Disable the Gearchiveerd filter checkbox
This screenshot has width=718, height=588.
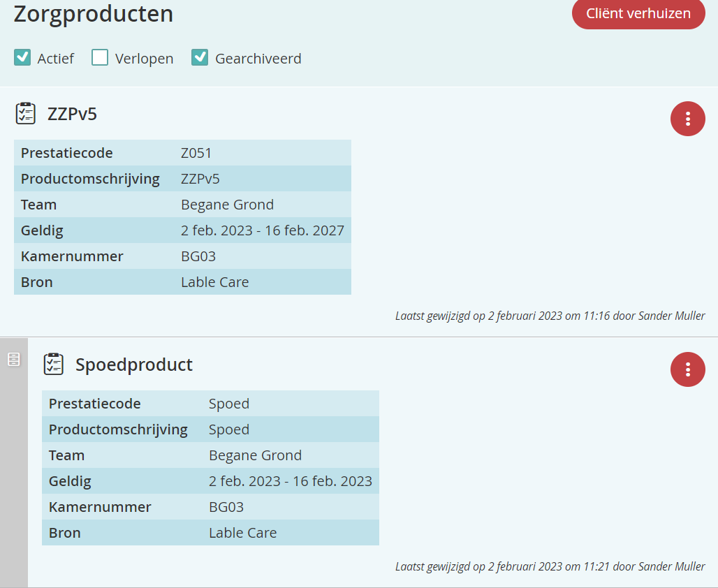click(x=200, y=58)
